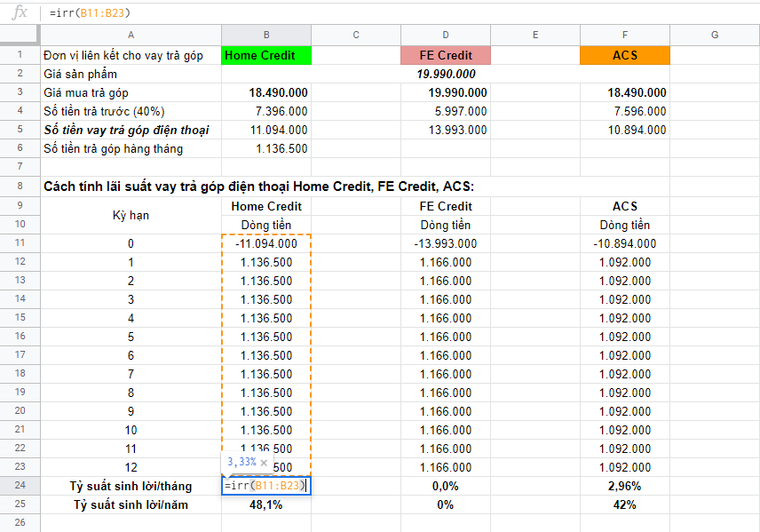Click ACS monthly rate 2,96%
Image resolution: width=760 pixels, height=532 pixels.
[x=625, y=486]
